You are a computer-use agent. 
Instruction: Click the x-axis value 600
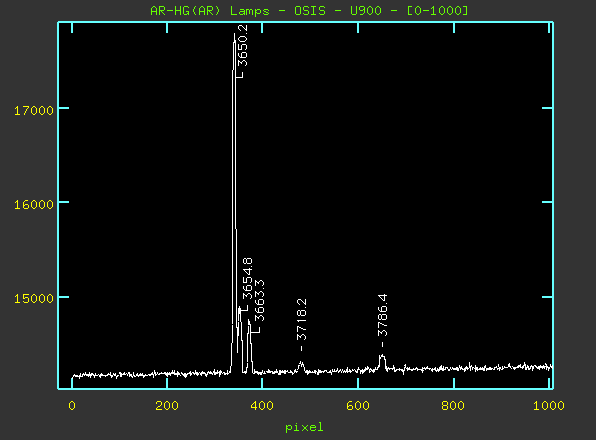(358, 406)
